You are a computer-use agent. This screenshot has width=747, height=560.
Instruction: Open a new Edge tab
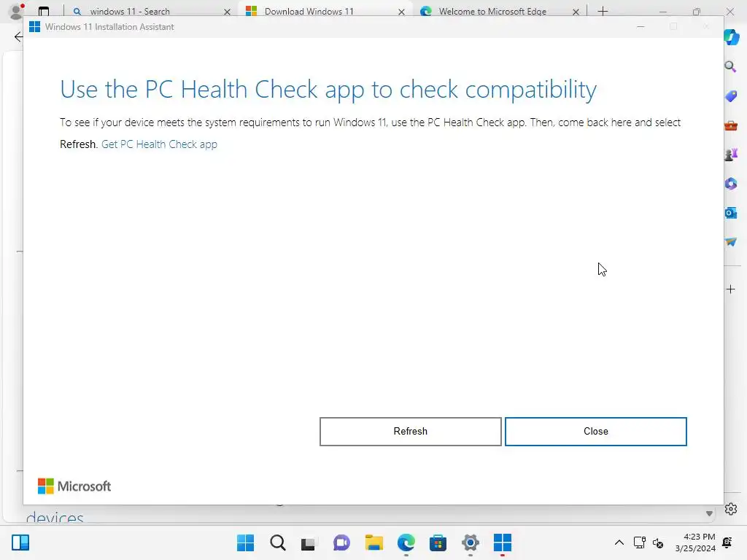[x=603, y=12]
